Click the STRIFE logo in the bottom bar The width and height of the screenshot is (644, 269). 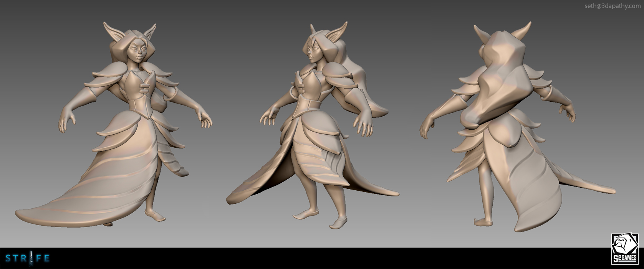28,258
